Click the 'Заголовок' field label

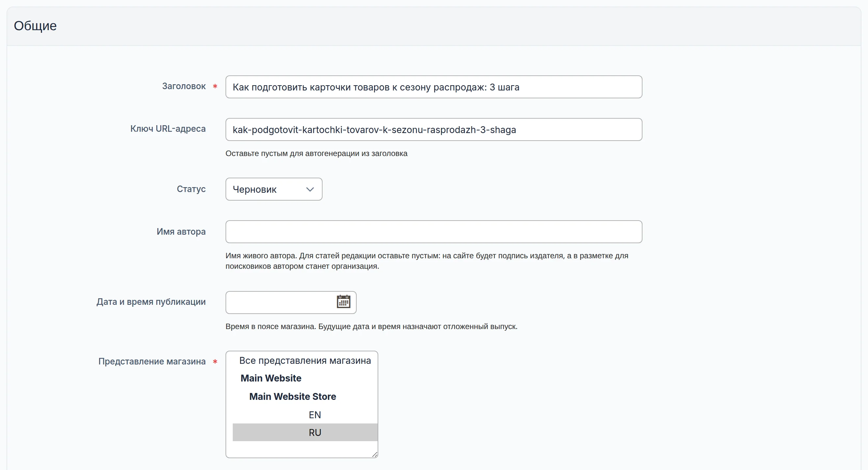pos(184,86)
